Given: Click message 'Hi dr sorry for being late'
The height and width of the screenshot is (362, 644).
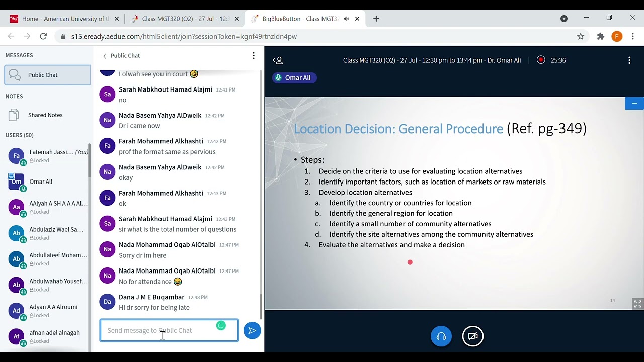Looking at the screenshot, I should pos(154,307).
